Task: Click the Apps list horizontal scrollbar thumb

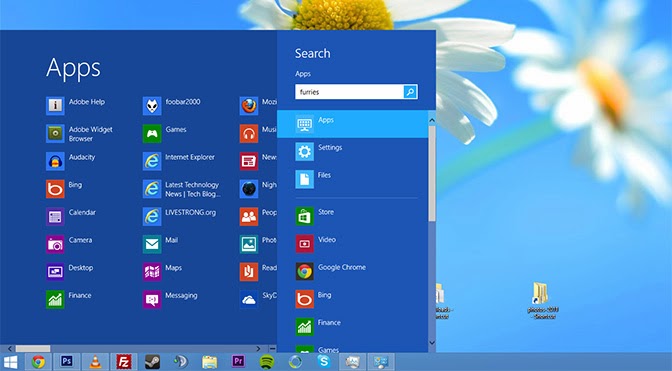Action: (x=33, y=349)
